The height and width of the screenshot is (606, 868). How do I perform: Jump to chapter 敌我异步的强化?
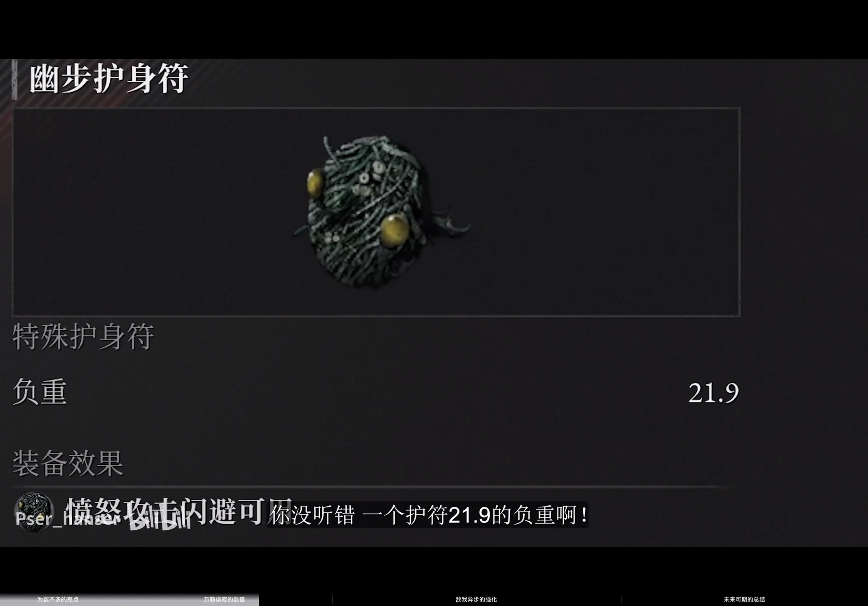click(x=476, y=599)
